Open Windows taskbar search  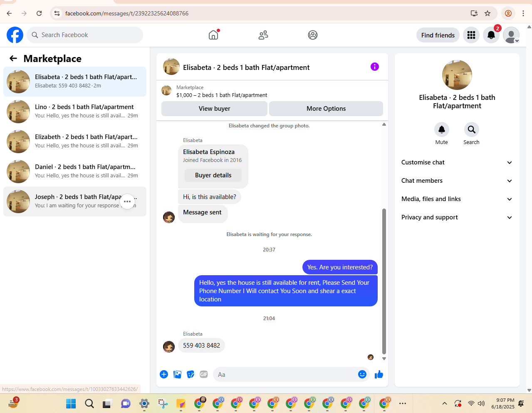[x=89, y=403]
